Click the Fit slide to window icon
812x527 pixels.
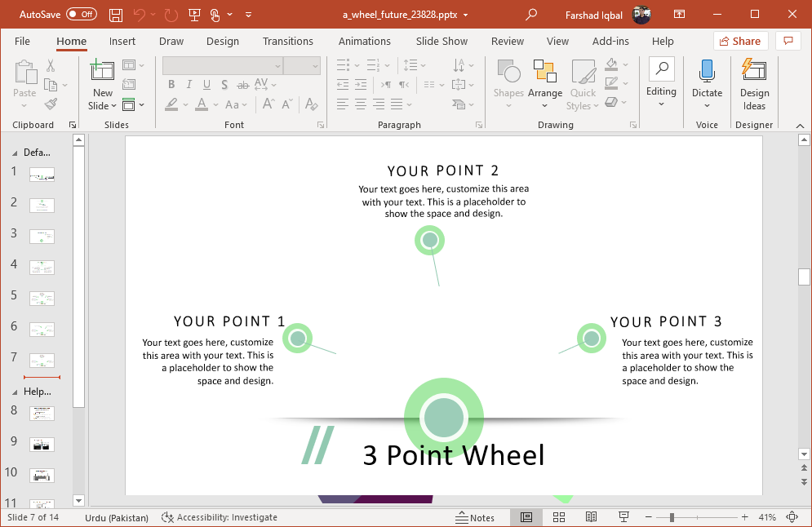(x=792, y=517)
